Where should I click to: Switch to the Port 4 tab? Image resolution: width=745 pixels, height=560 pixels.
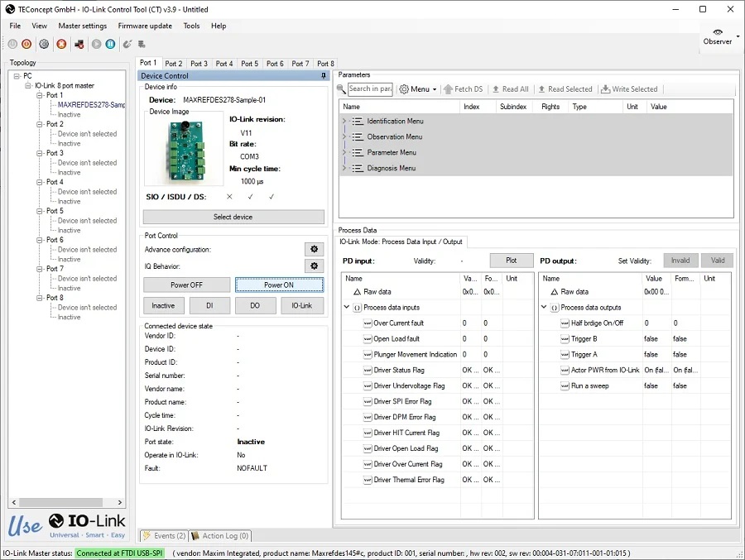(224, 64)
